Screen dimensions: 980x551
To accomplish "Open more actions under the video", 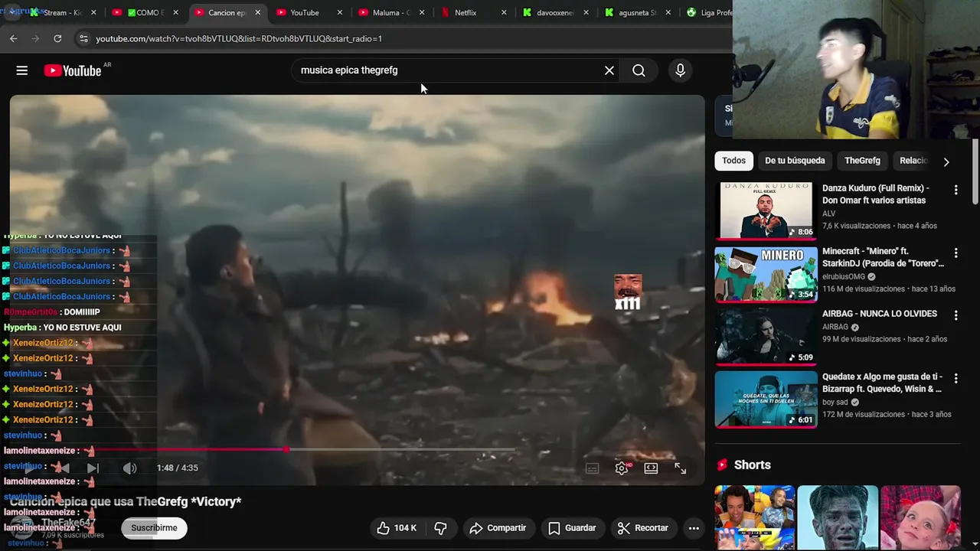I will pyautogui.click(x=694, y=528).
